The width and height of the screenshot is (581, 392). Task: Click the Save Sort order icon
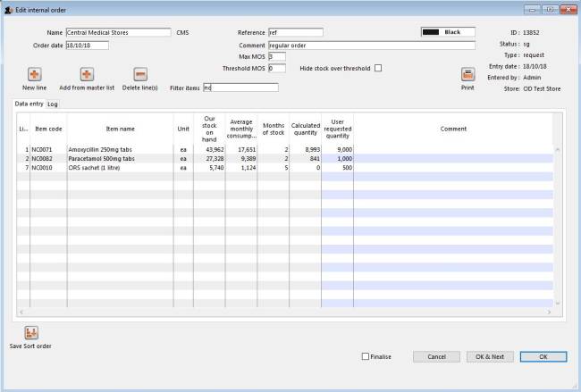pos(31,332)
